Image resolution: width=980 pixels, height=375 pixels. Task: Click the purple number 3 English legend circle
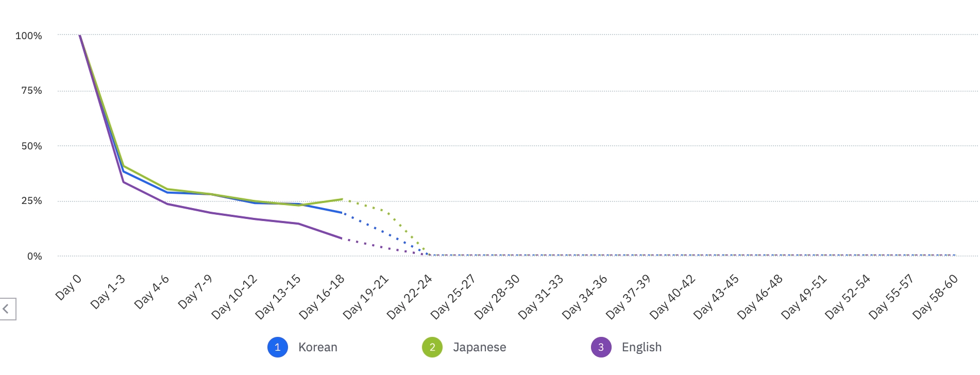click(601, 347)
